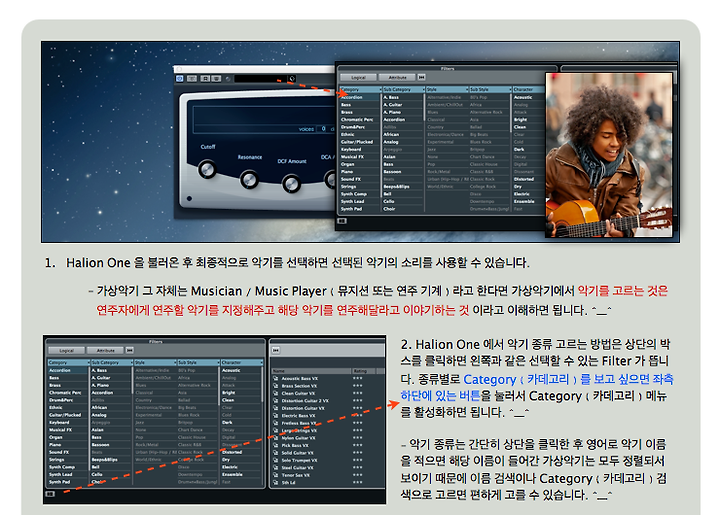Click the Resonance knob on HALion One

[x=249, y=179]
